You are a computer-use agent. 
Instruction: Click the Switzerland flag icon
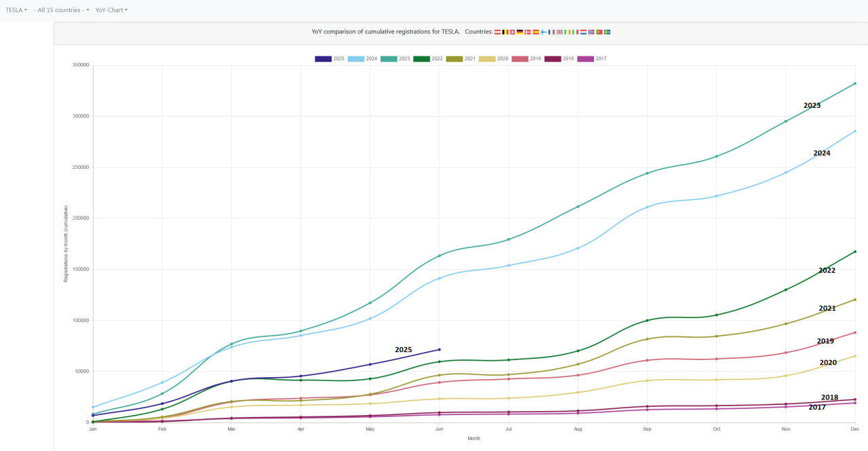pos(513,32)
